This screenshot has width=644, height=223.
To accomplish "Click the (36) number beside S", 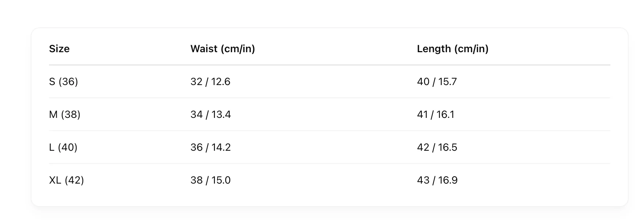I will pyautogui.click(x=68, y=81).
